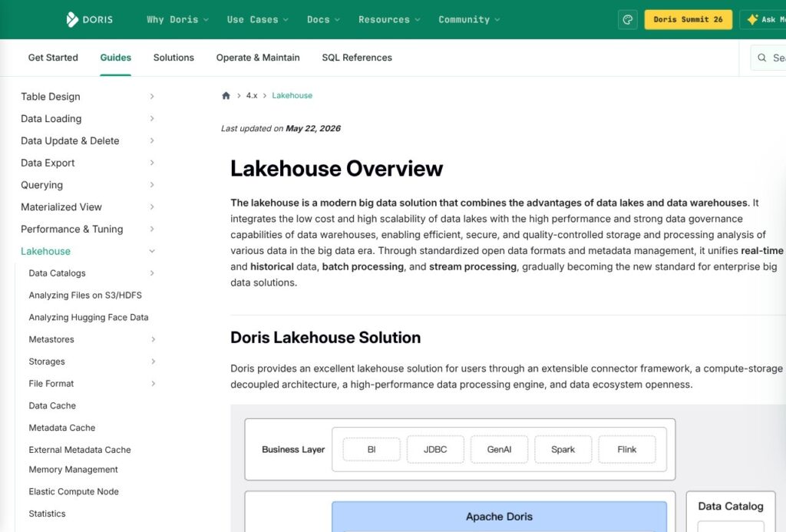
Task: Select Lakehouse in the sidebar
Action: click(45, 251)
